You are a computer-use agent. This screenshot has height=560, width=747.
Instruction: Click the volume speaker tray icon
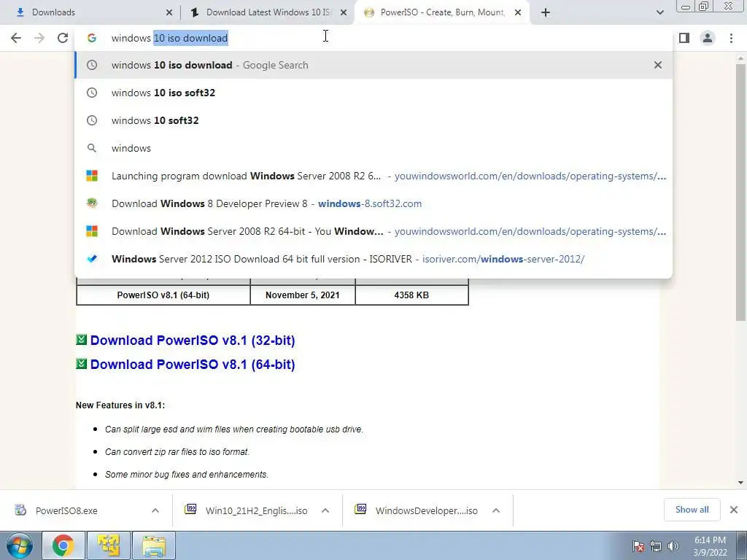coord(673,546)
